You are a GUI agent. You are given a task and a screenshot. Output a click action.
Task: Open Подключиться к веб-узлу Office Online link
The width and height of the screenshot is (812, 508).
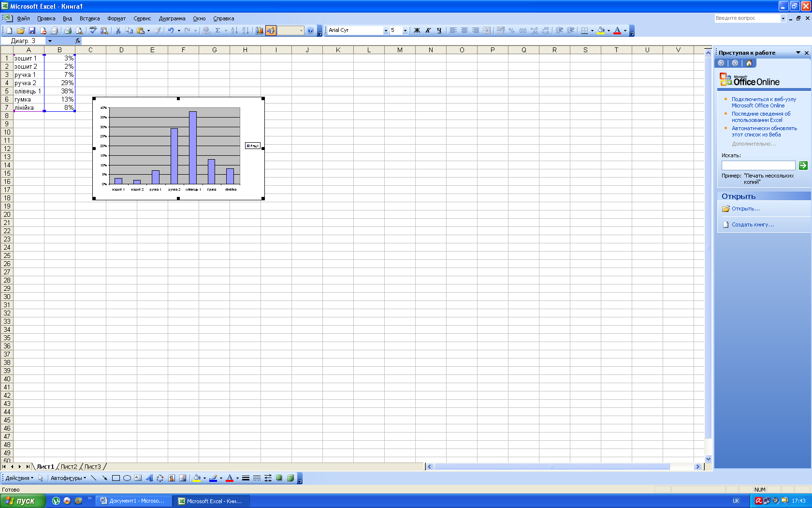coord(764,102)
